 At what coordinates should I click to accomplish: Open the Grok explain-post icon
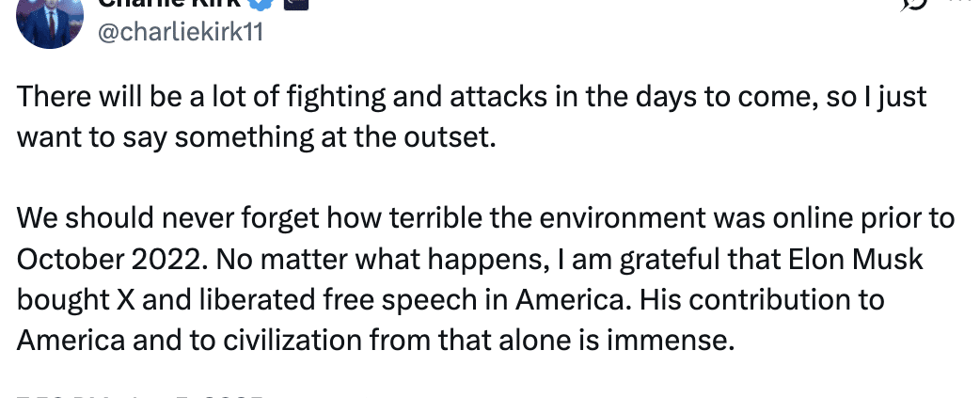tap(914, 4)
